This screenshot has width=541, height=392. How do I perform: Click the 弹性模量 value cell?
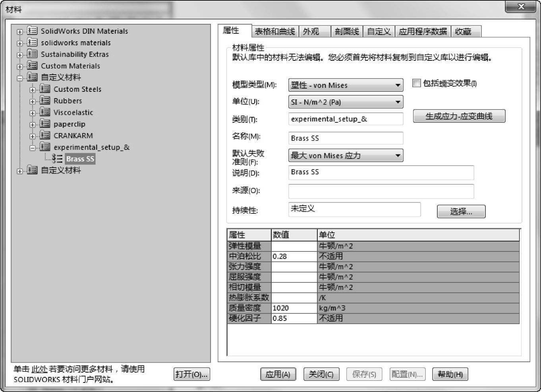click(x=294, y=246)
